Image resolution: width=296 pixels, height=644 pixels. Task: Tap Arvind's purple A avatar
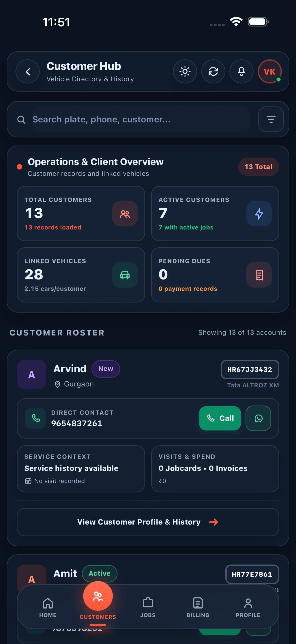[x=31, y=375]
